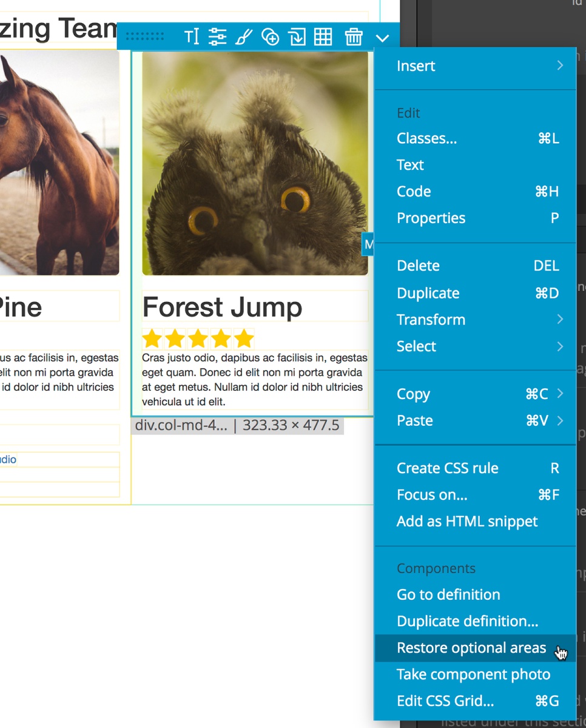Select Add as HTML snippet
Viewport: 586px width, 728px height.
coord(475,521)
